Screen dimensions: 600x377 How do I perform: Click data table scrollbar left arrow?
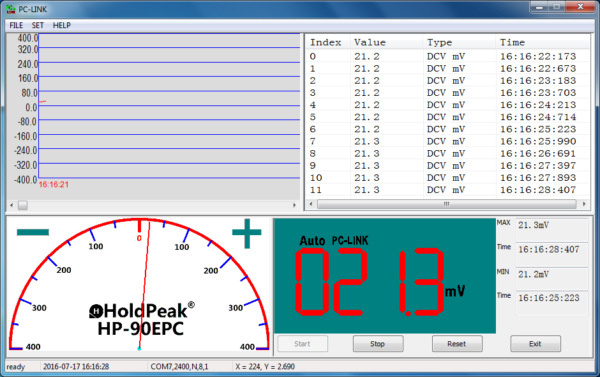(x=311, y=204)
